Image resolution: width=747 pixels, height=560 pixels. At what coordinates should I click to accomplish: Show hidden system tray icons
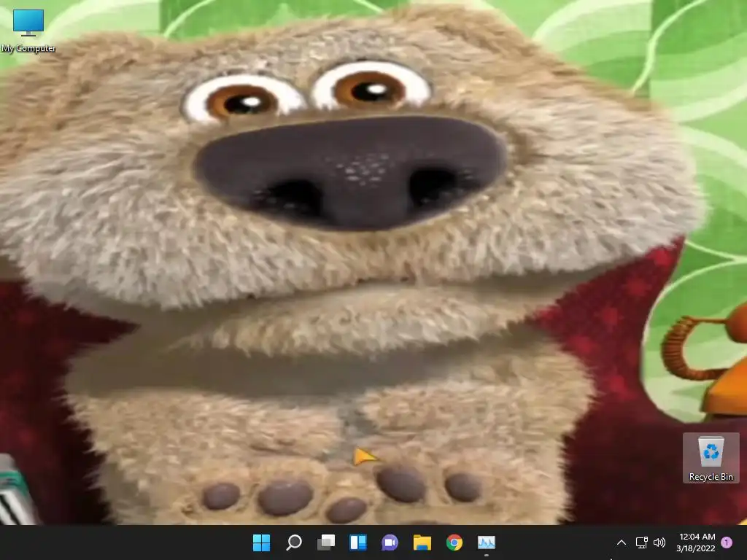pyautogui.click(x=622, y=542)
